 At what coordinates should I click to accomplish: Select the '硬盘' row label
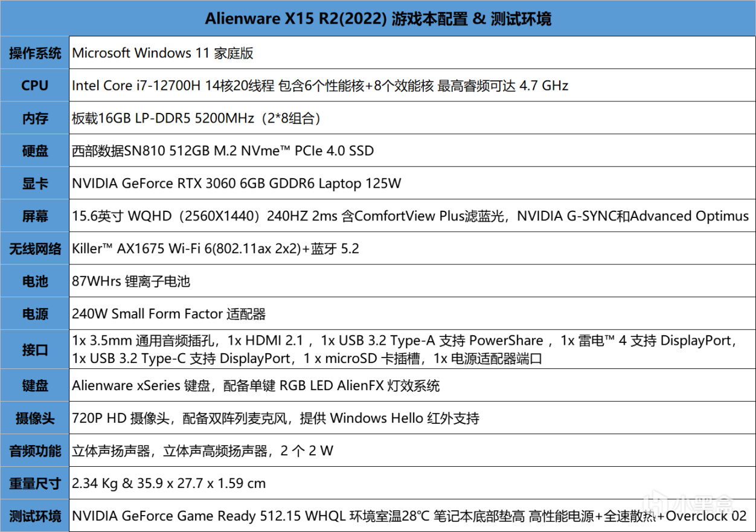pos(34,151)
